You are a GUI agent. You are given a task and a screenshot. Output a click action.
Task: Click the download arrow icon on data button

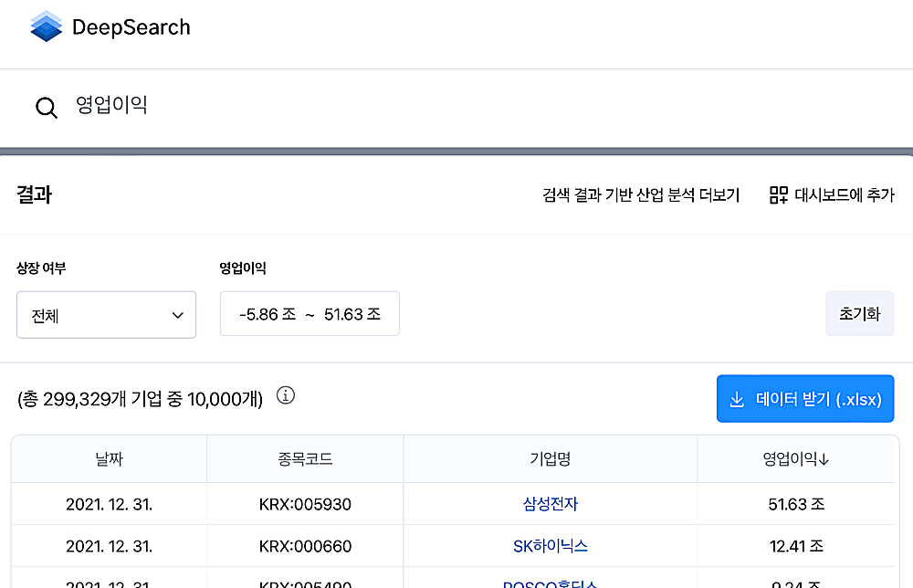click(737, 399)
